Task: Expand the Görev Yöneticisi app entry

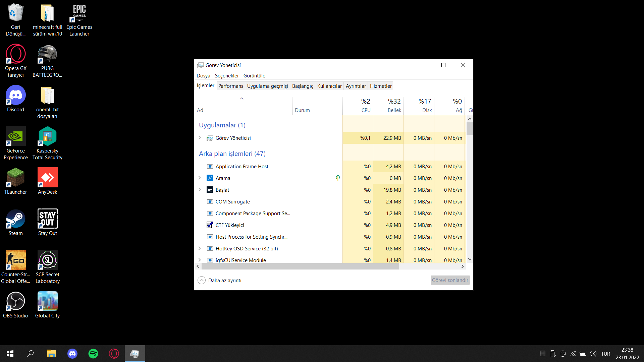Action: tap(200, 138)
